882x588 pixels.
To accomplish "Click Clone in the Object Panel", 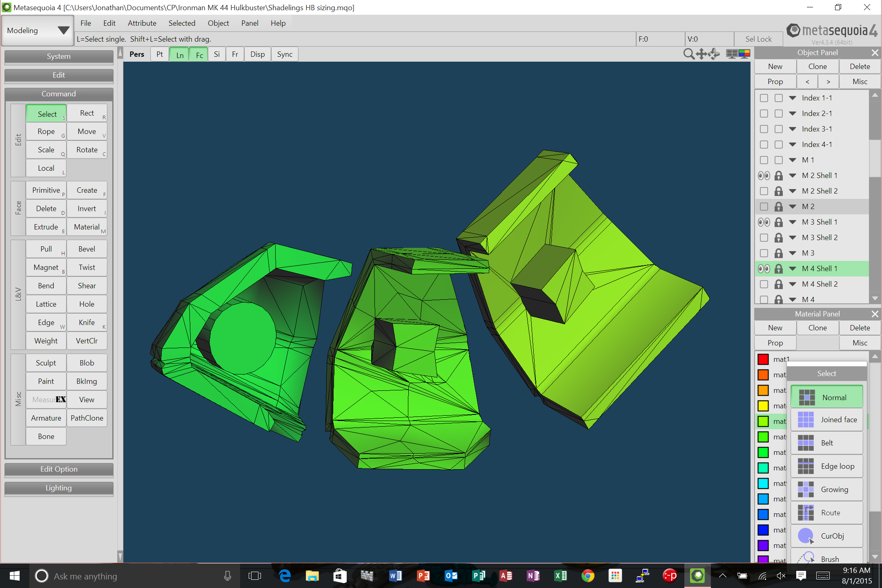I will point(817,67).
